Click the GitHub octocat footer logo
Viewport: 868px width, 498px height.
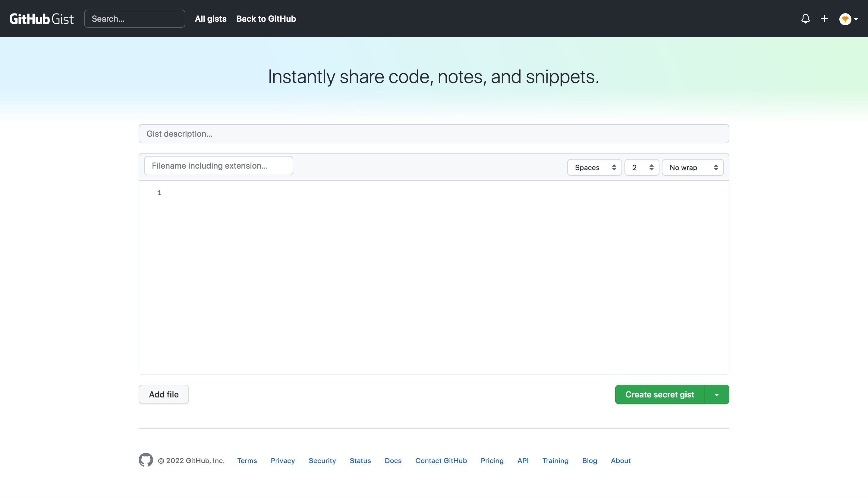[x=146, y=460]
